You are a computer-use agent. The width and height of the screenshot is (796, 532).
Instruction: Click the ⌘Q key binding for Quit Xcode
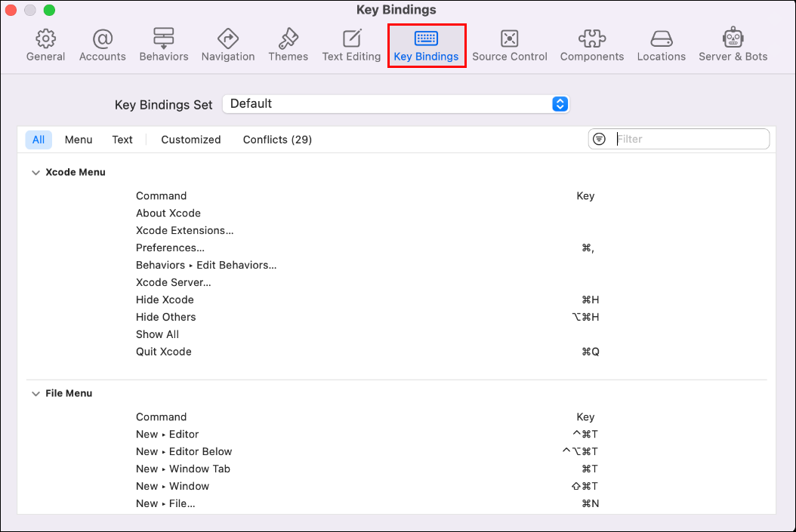(x=591, y=352)
